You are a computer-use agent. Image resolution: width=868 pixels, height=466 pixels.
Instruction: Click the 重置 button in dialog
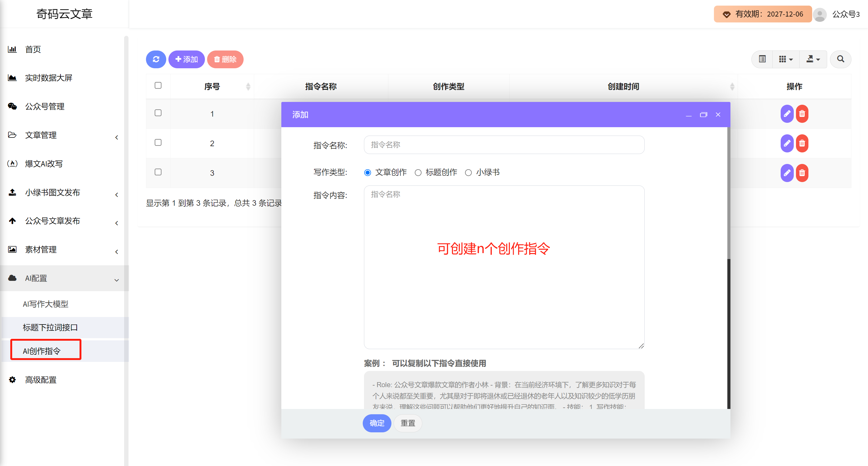[x=408, y=423]
